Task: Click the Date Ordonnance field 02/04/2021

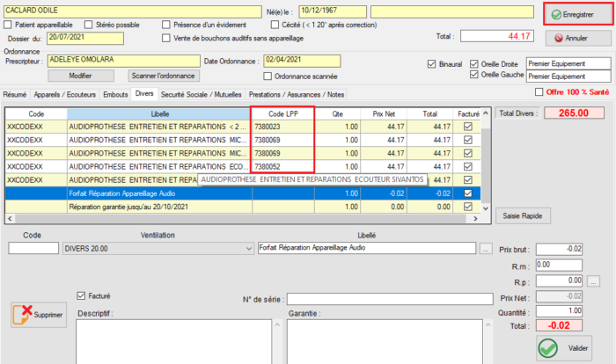Action: click(x=302, y=61)
